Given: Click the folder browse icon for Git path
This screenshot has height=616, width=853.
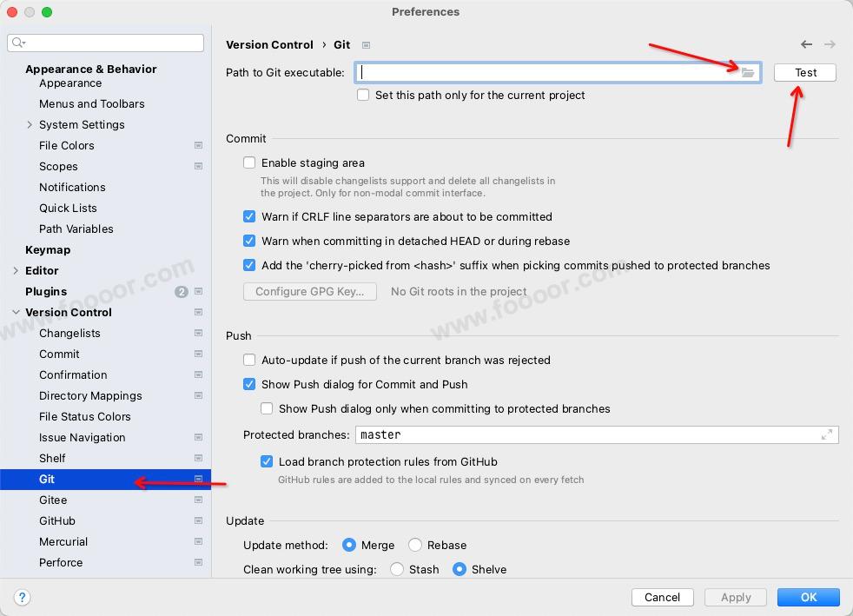Looking at the screenshot, I should [x=748, y=73].
